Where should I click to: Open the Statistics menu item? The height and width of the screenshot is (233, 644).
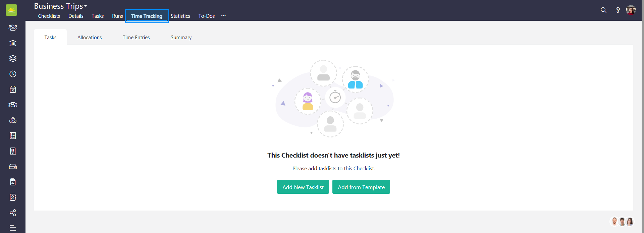click(x=180, y=16)
